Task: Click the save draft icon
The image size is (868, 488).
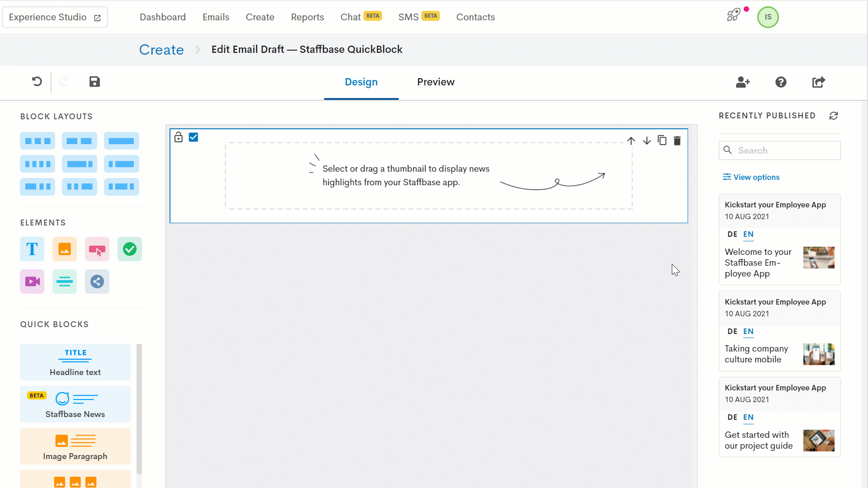Action: (94, 82)
